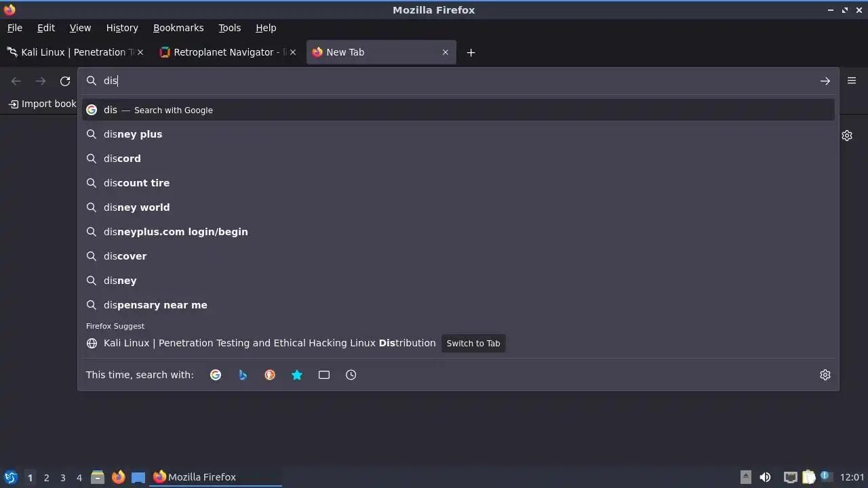
Task: Open the clipboard manager tray icon
Action: 808,477
